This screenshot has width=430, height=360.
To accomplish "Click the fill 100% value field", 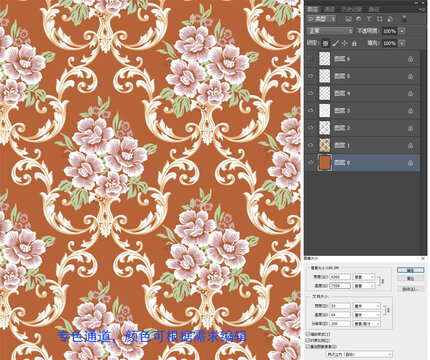I will [389, 43].
